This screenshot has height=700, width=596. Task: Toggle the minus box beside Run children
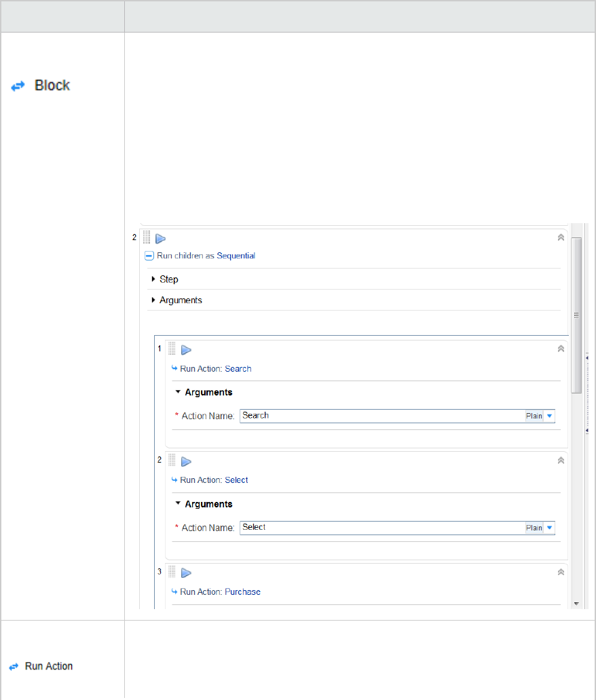[x=149, y=256]
